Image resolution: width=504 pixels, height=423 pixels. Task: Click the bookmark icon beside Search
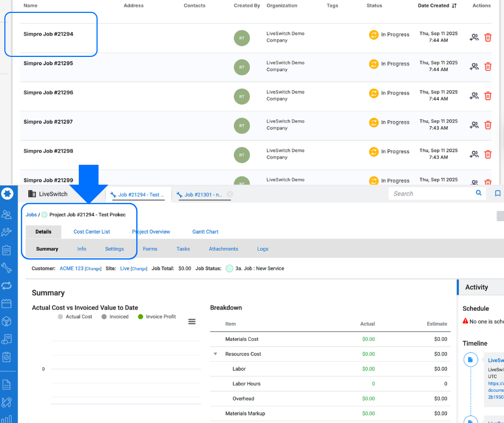(498, 193)
